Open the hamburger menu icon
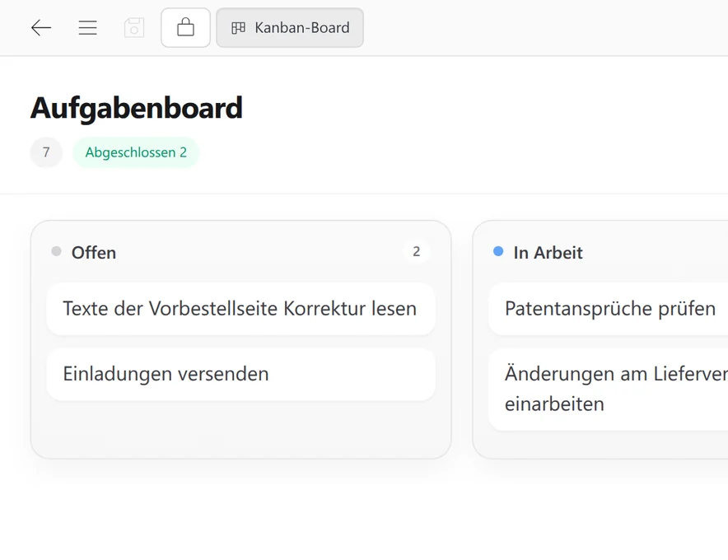 [87, 28]
